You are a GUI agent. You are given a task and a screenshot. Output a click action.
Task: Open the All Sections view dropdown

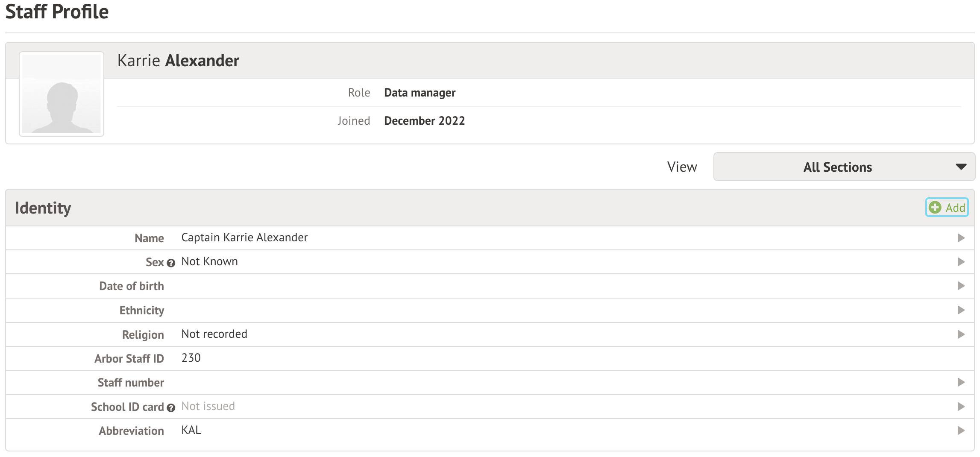(x=844, y=167)
